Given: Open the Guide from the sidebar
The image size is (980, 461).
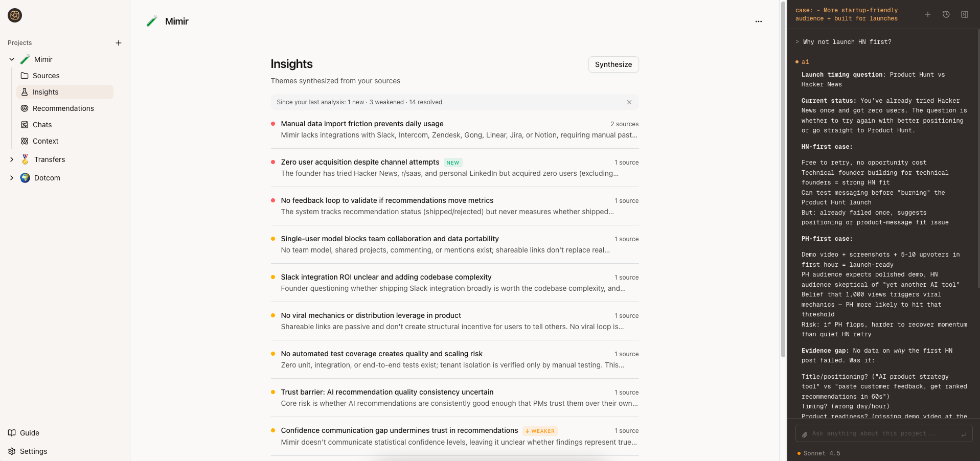Looking at the screenshot, I should coord(29,433).
